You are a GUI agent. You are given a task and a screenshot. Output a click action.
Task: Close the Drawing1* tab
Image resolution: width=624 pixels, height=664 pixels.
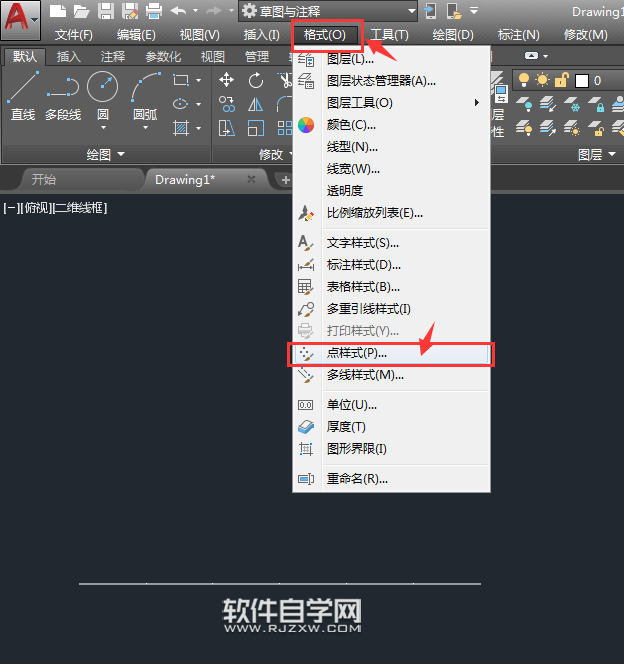click(251, 179)
